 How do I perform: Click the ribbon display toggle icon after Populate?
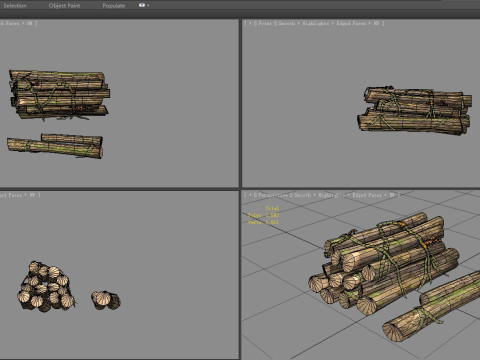pyautogui.click(x=143, y=5)
